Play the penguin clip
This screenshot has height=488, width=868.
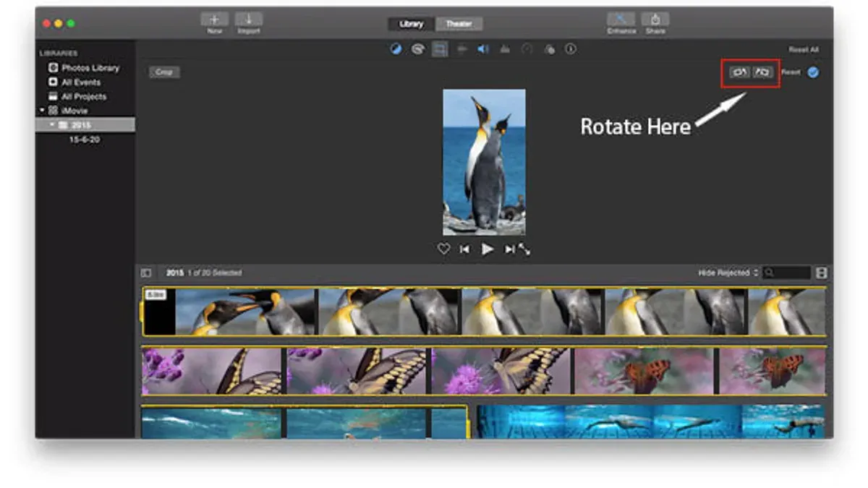point(488,249)
